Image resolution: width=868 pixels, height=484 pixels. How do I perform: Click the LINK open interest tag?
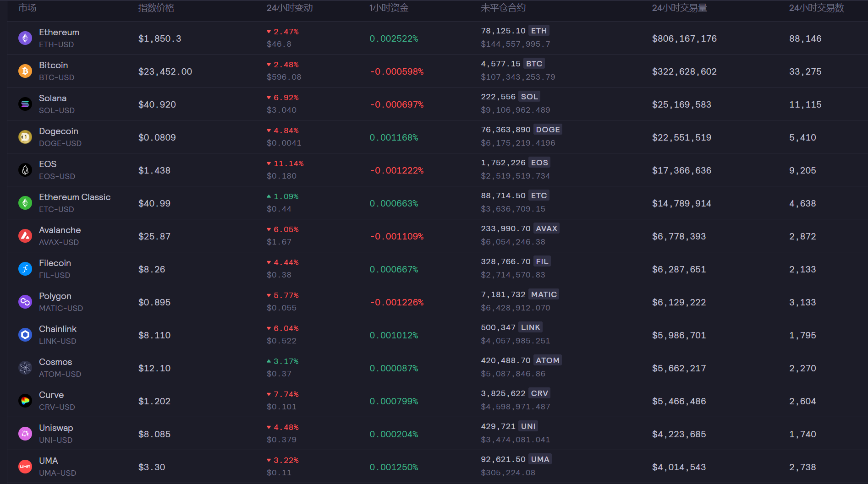(x=531, y=327)
